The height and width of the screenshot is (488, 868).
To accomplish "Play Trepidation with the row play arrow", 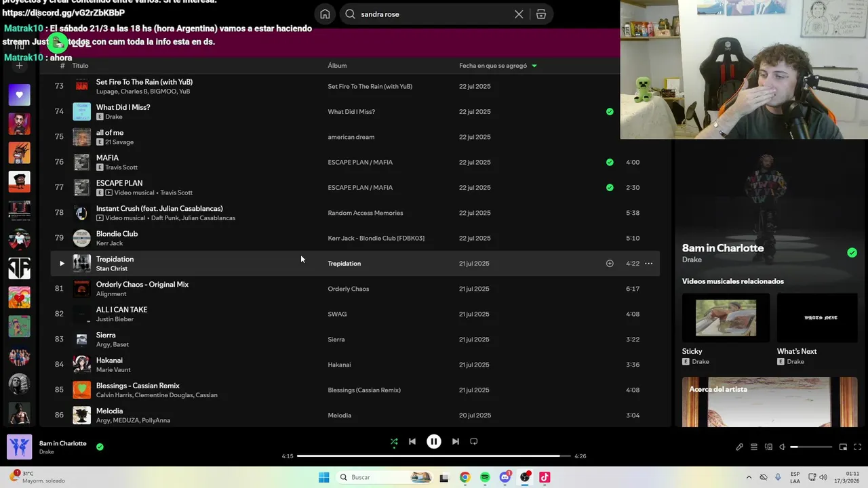I will 62,264.
